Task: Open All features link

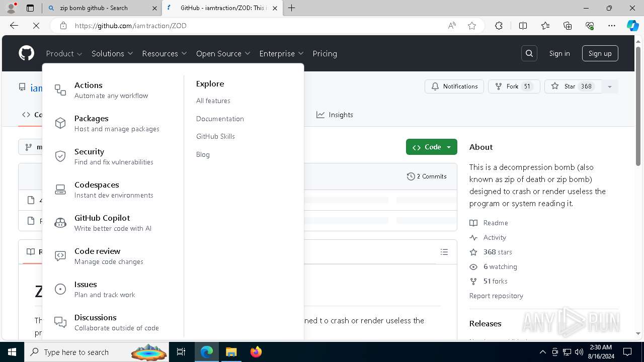Action: click(x=213, y=101)
